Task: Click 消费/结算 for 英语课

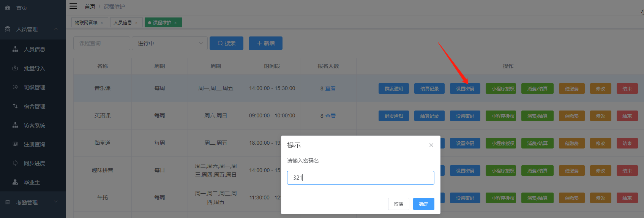Action: click(537, 116)
